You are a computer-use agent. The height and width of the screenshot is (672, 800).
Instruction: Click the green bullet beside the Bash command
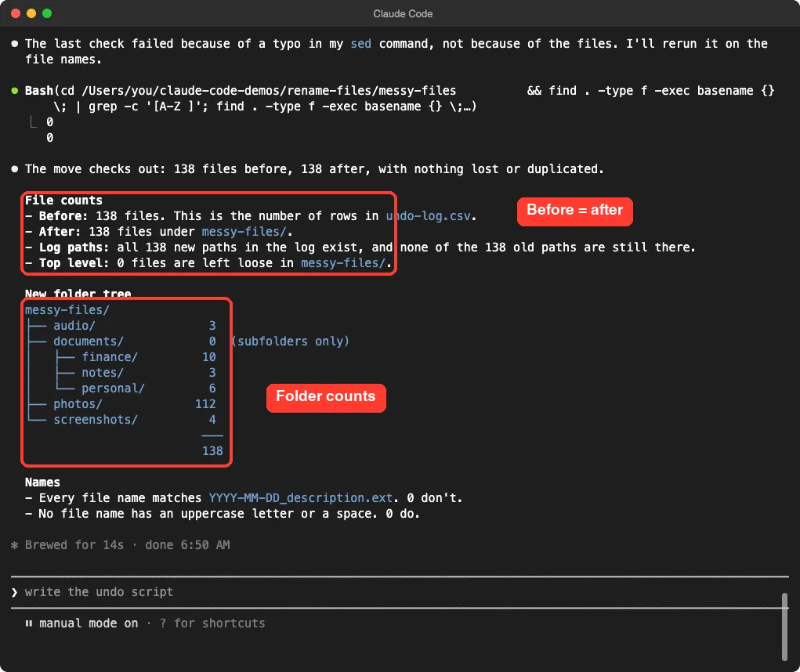tap(15, 91)
